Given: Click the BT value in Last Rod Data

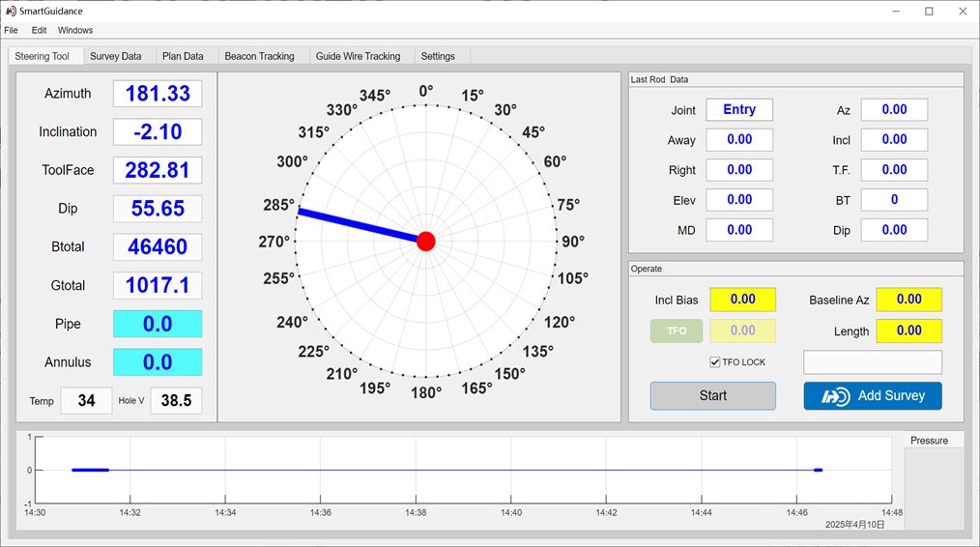Looking at the screenshot, I should pos(894,199).
